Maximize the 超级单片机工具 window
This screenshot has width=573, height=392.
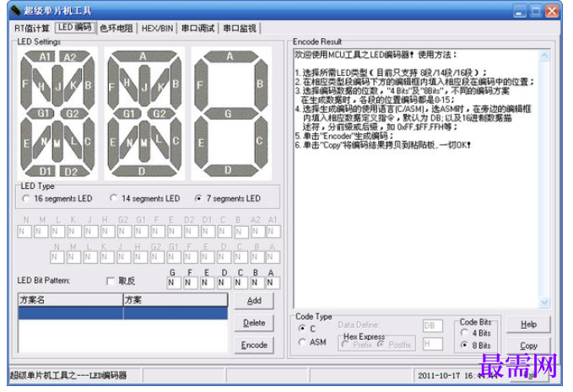click(536, 11)
